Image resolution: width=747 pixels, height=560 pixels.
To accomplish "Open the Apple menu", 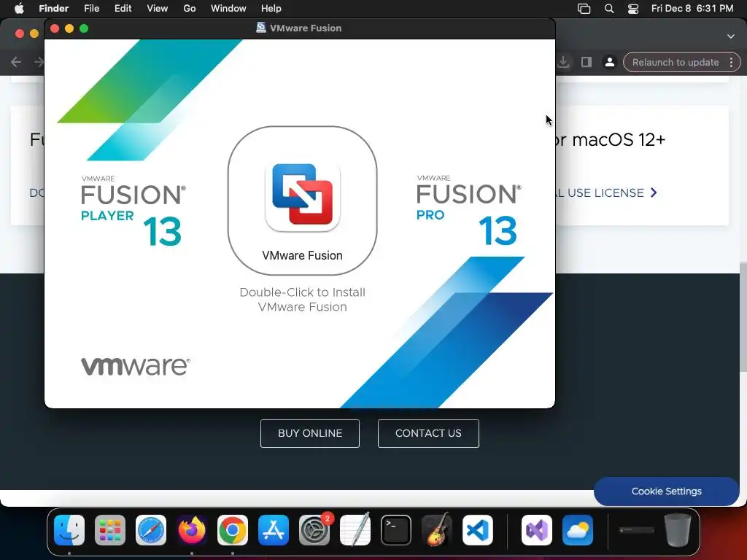I will click(x=19, y=8).
